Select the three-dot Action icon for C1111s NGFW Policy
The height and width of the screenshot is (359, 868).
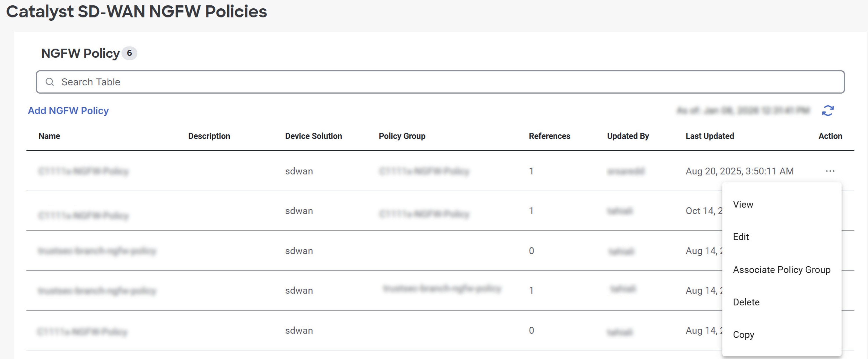[830, 171]
